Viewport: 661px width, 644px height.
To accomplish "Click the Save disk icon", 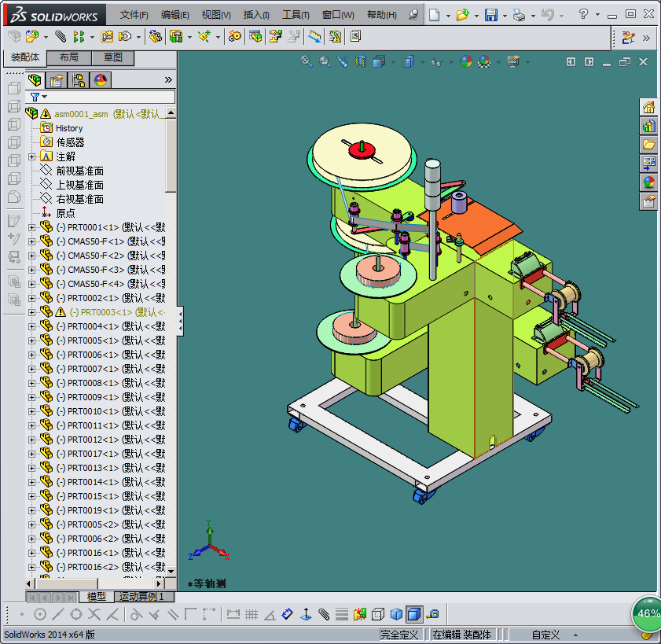I will pyautogui.click(x=490, y=15).
